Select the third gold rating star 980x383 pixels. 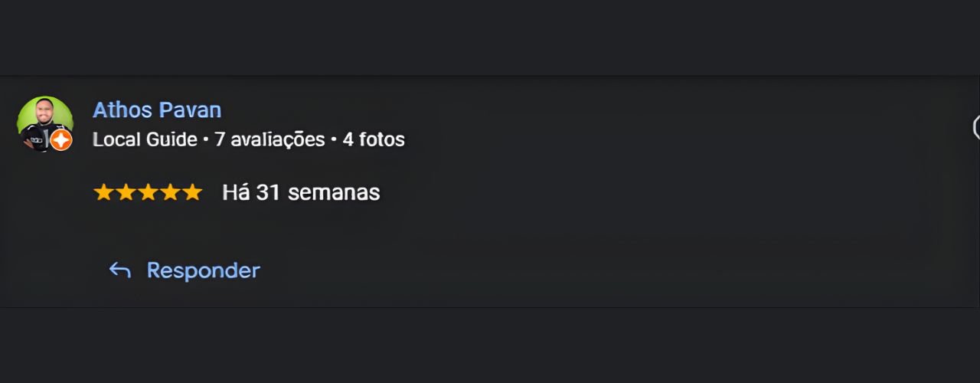coord(148,192)
